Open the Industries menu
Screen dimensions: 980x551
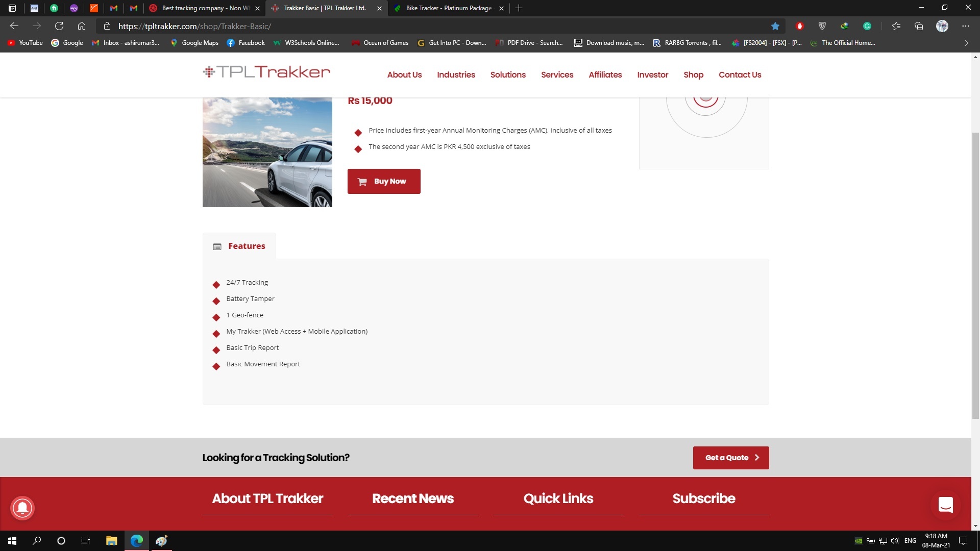[456, 74]
